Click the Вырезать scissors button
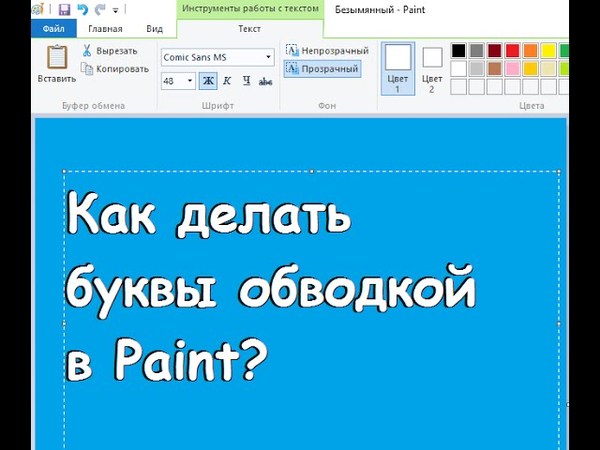600x450 pixels. 109,51
